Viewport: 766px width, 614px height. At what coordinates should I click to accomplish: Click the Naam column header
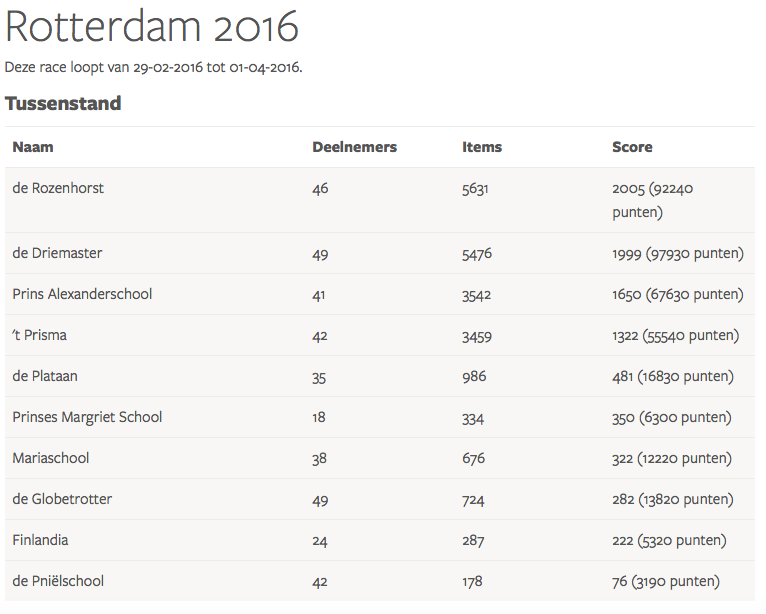(33, 147)
